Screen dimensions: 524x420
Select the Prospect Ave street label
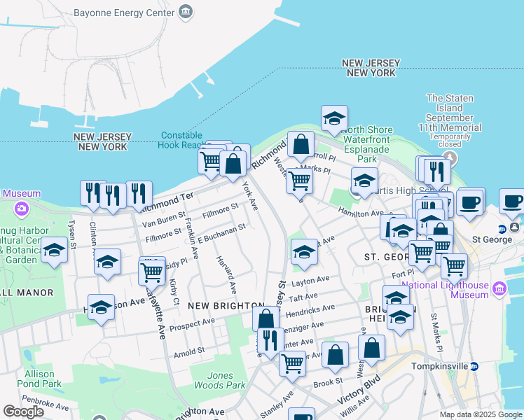click(192, 325)
